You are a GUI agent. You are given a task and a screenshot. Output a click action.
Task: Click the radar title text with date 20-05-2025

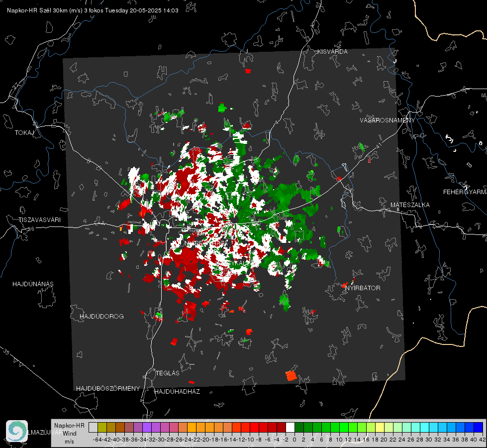pyautogui.click(x=93, y=10)
